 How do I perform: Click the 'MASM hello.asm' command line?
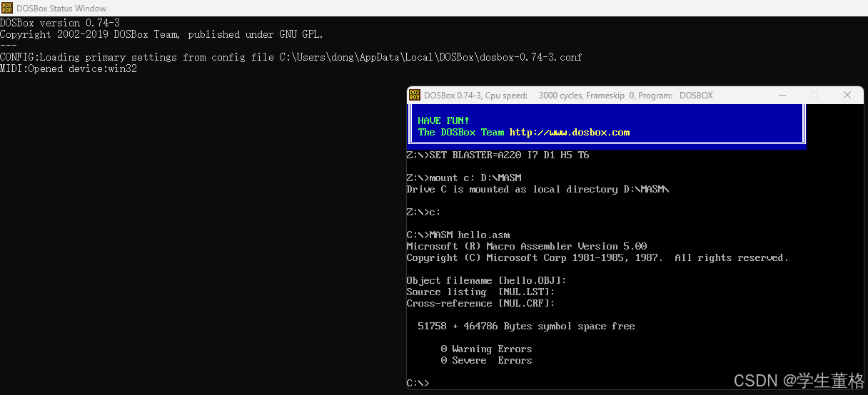point(458,235)
